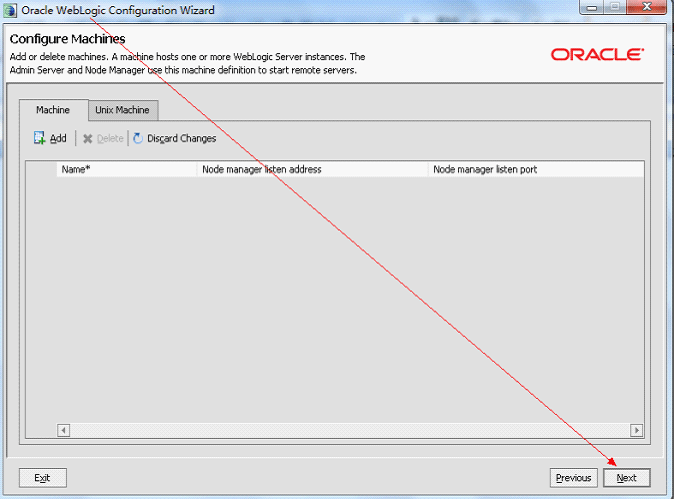Click the Node manager listen port header
674x499 pixels.
pyautogui.click(x=536, y=169)
